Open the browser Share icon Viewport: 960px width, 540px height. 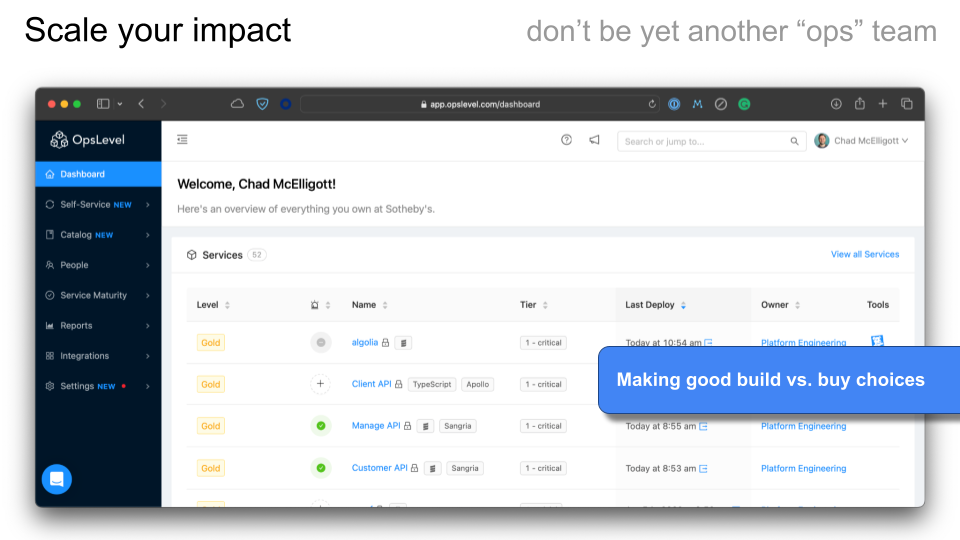pyautogui.click(x=860, y=103)
